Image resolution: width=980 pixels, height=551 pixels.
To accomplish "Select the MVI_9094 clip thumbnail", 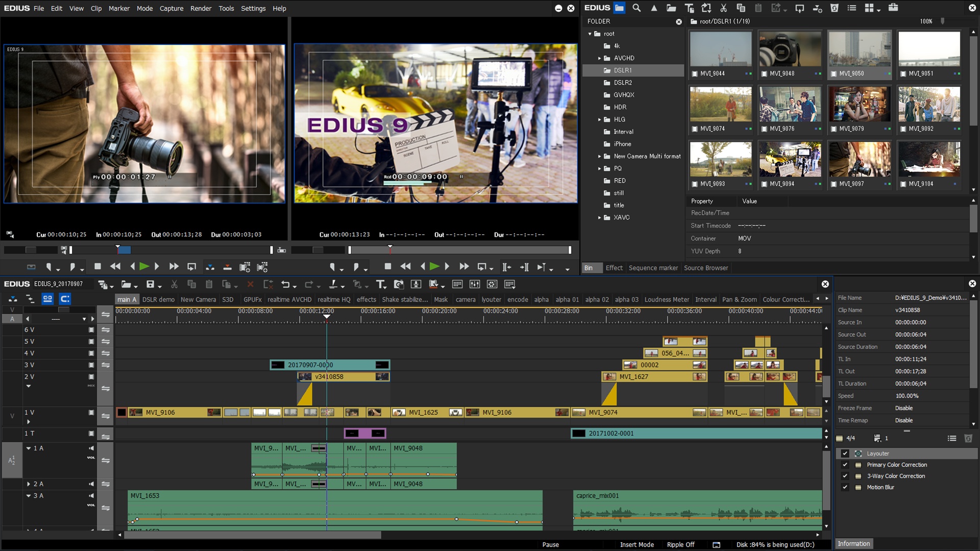I will click(x=790, y=160).
